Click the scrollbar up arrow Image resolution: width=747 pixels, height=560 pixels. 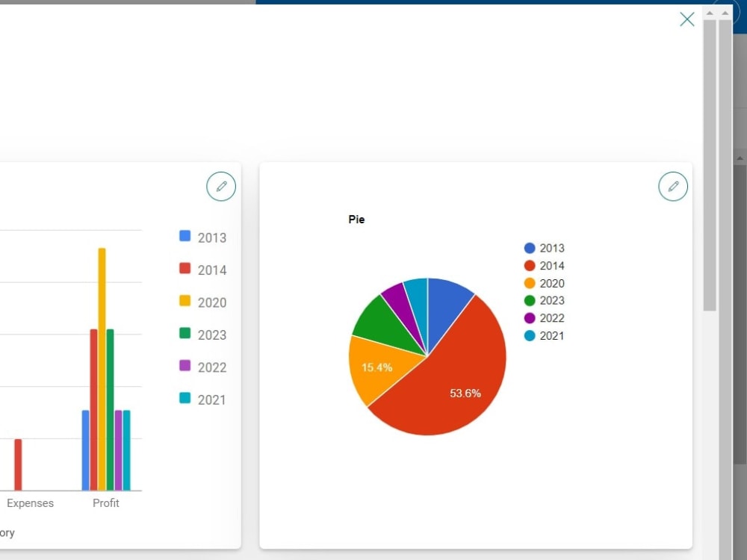tap(711, 12)
